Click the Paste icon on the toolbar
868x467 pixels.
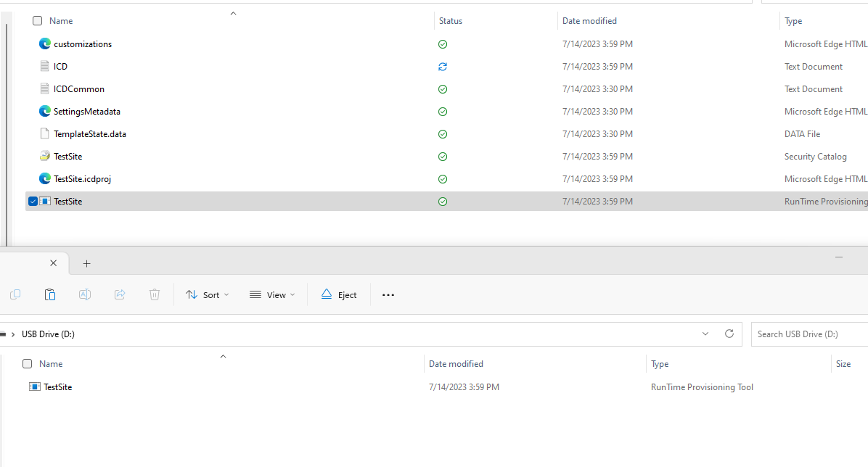tap(50, 294)
